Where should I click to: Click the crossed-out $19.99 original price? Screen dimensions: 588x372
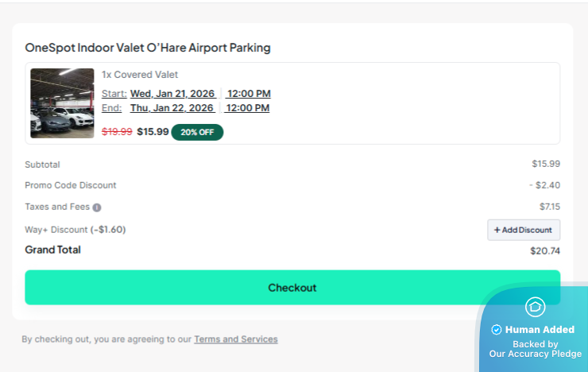click(117, 132)
